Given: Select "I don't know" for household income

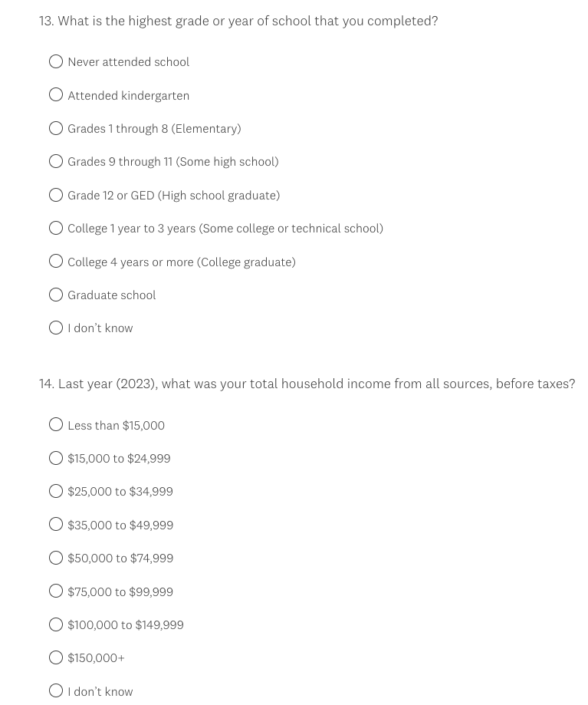Looking at the screenshot, I should pyautogui.click(x=56, y=691).
